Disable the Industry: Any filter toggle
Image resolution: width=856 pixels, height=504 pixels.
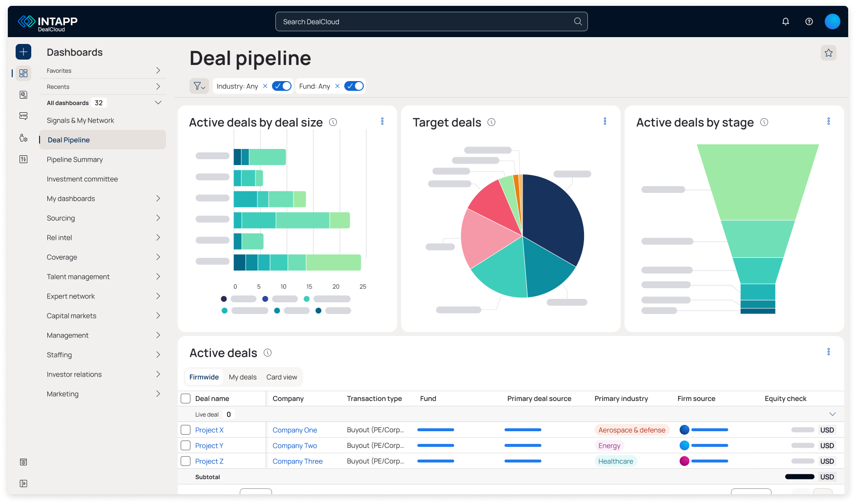282,85
